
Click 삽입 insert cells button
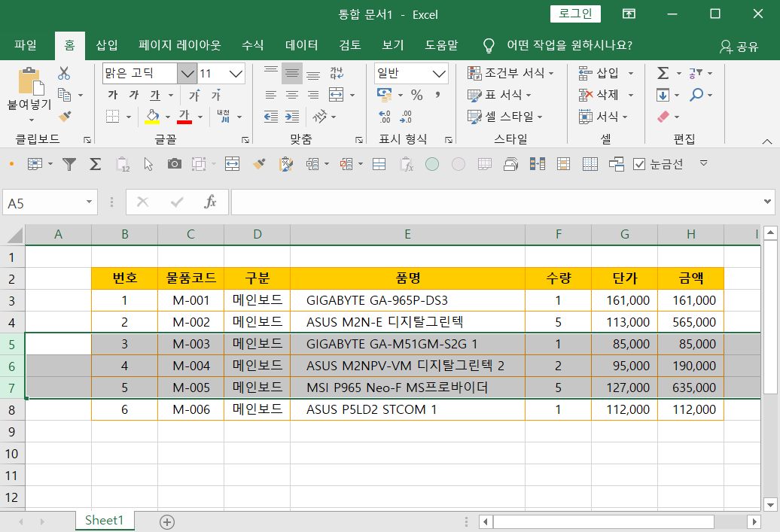tap(599, 73)
